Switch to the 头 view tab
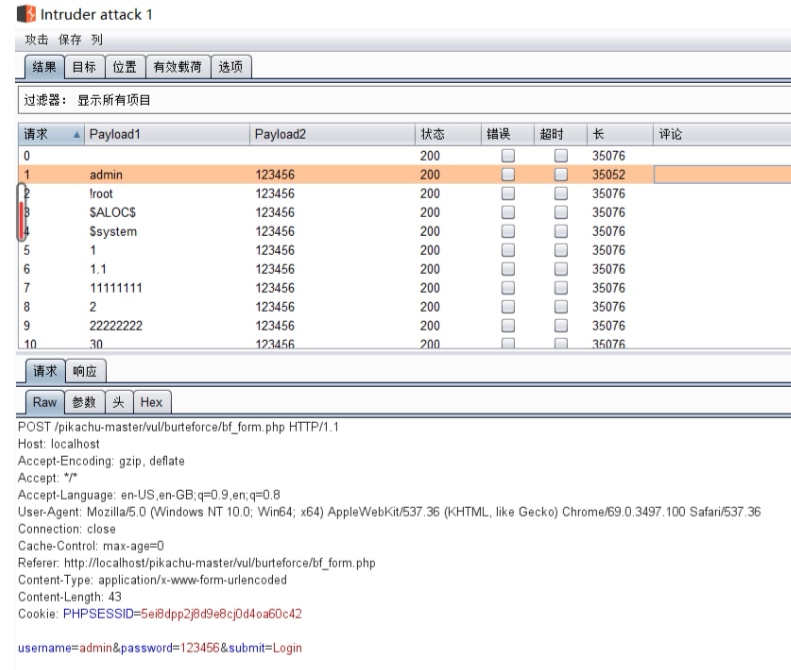This screenshot has height=670, width=791. tap(119, 402)
